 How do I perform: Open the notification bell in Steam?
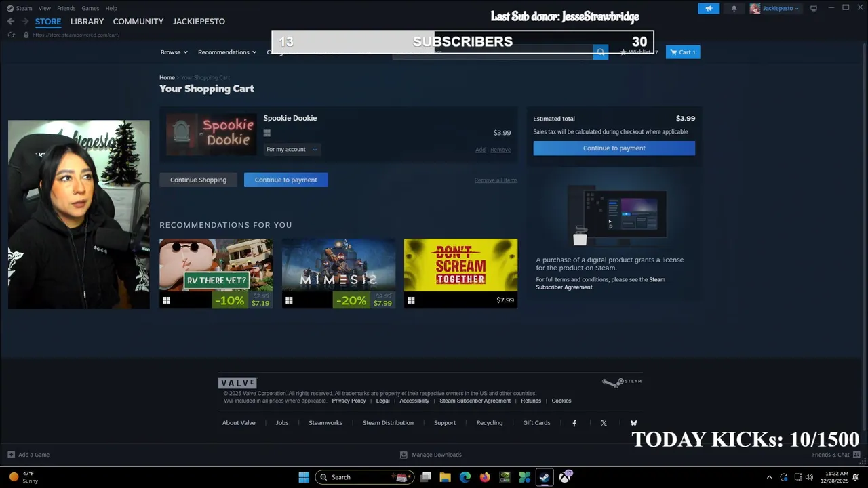point(734,8)
